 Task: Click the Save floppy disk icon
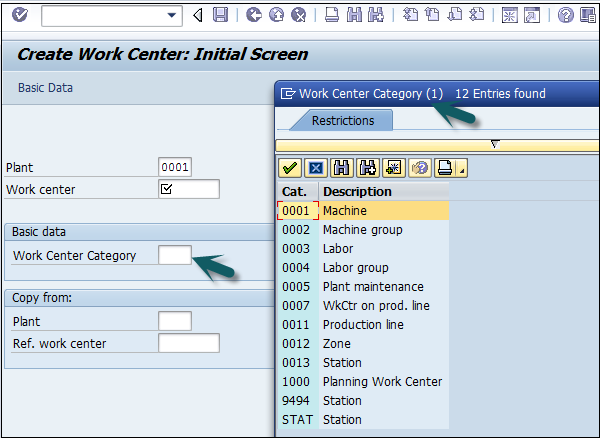220,15
